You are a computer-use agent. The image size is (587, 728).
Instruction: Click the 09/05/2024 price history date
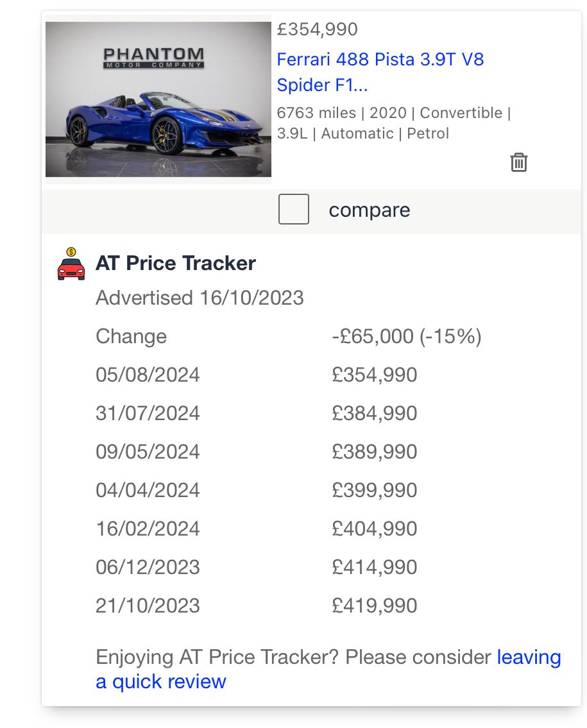(x=148, y=452)
